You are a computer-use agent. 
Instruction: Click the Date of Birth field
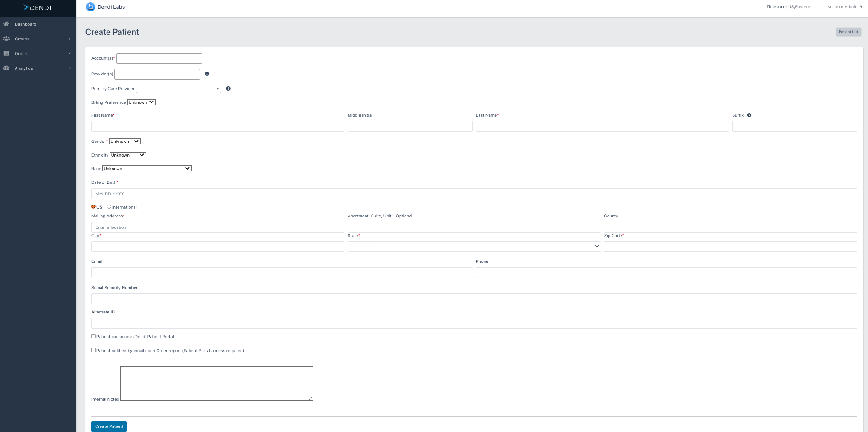point(474,193)
